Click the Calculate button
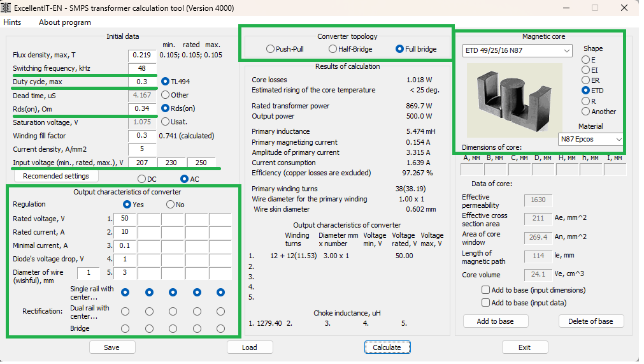This screenshot has width=644, height=364. pos(387,347)
